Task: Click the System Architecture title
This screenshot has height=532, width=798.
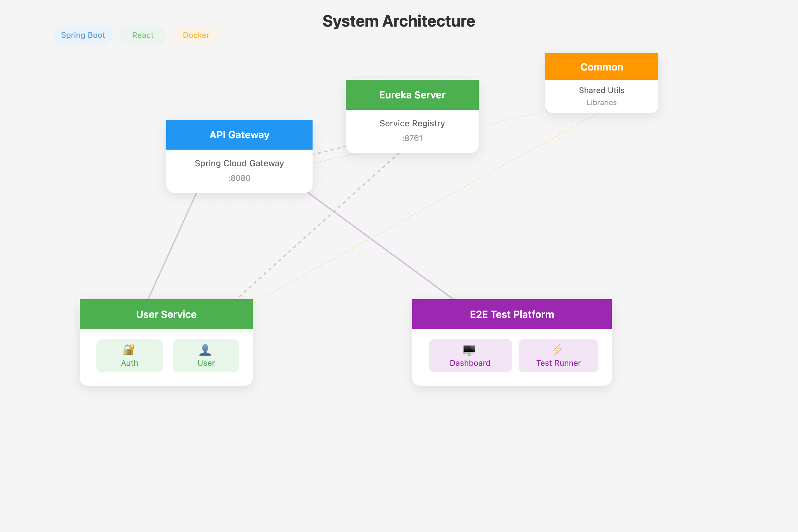Action: [399, 21]
